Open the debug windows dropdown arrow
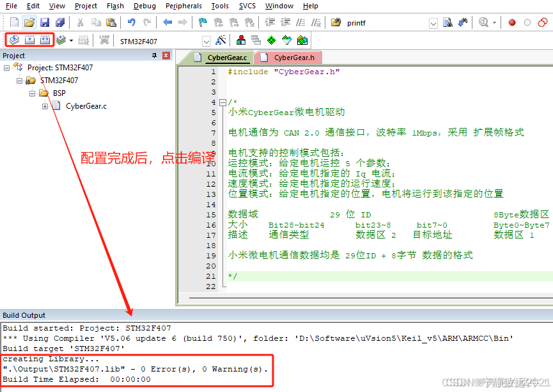Image resolution: width=553 pixels, height=392 pixels. point(494,22)
